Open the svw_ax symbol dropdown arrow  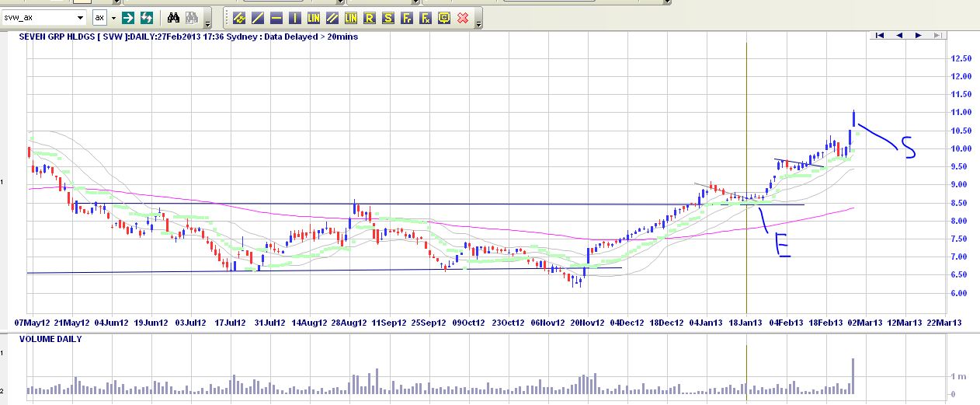tap(81, 17)
